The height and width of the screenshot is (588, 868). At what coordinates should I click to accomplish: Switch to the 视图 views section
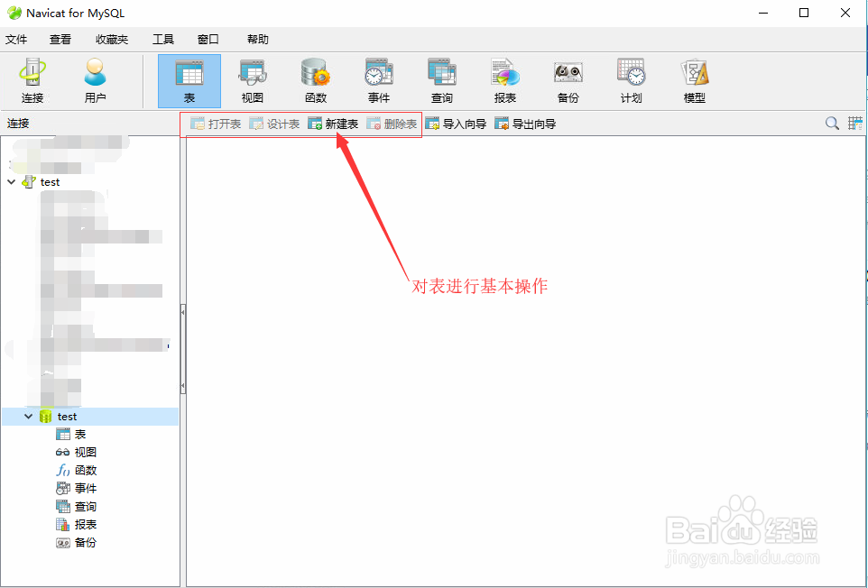[253, 81]
